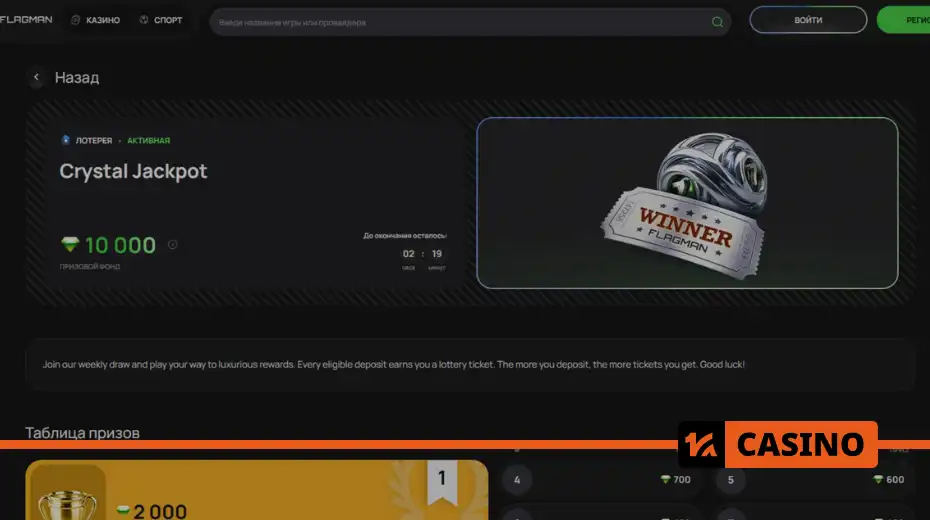Image resolution: width=930 pixels, height=520 pixels.
Task: Open the Winner Flagman ticket banner image
Action: (x=687, y=203)
